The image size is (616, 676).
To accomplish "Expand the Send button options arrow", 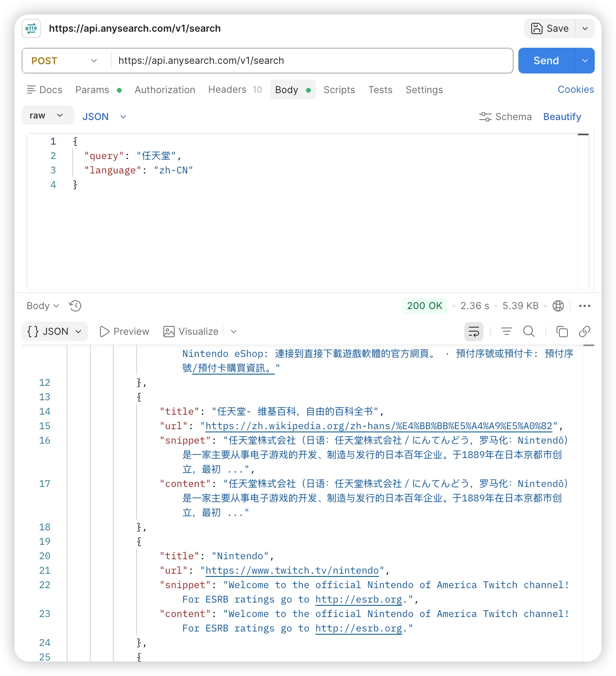I will click(x=585, y=61).
